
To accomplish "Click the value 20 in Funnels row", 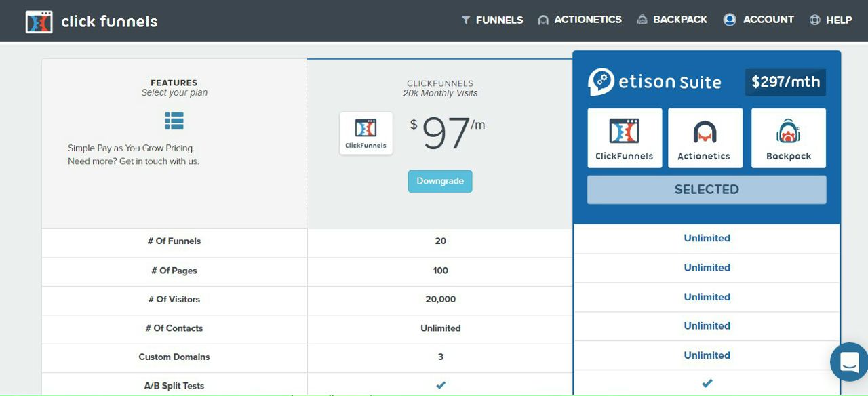I will 441,241.
